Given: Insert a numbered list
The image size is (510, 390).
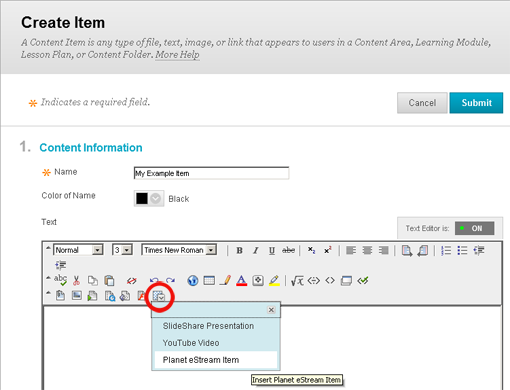Looking at the screenshot, I should click(x=446, y=250).
